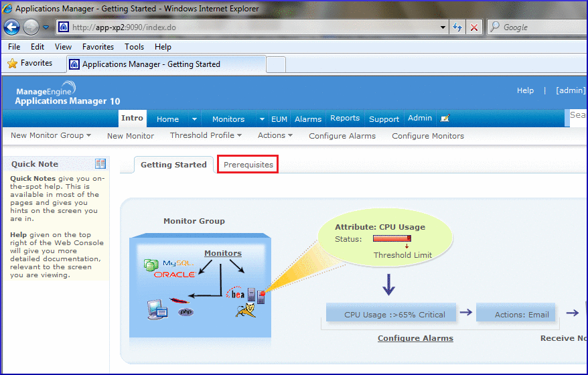Click the red CPU Usage status bar
The image size is (588, 375).
pos(392,238)
